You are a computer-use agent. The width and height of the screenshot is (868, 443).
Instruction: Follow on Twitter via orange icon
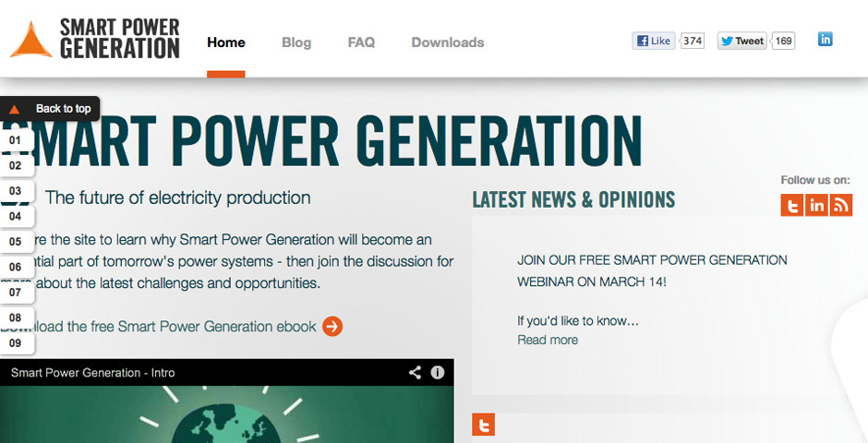pyautogui.click(x=792, y=205)
